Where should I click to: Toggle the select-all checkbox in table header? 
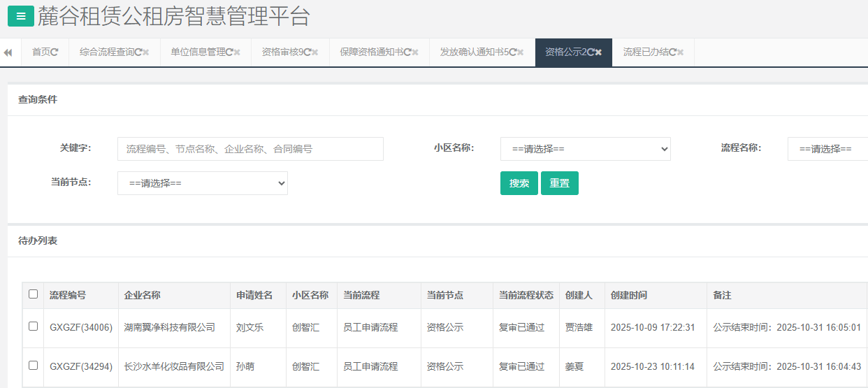(33, 294)
